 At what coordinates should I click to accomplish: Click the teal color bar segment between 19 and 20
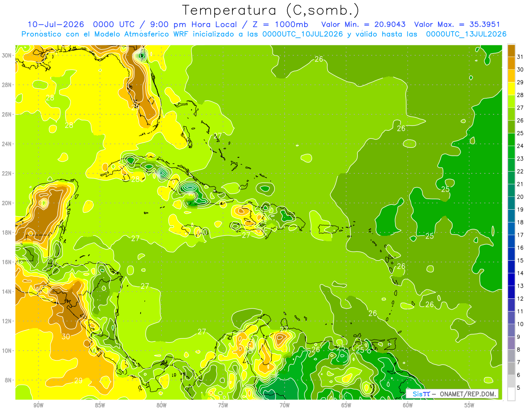click(x=511, y=203)
